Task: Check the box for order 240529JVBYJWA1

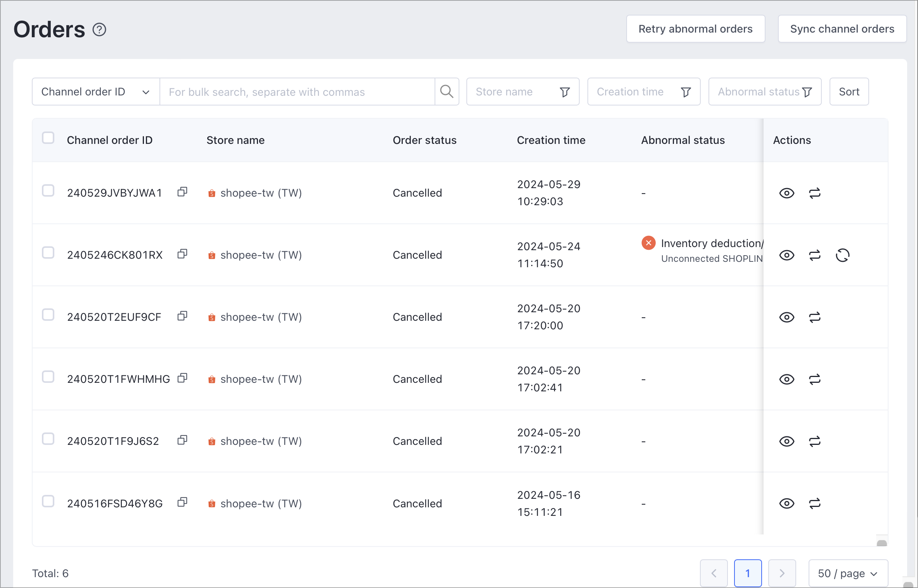Action: (48, 191)
